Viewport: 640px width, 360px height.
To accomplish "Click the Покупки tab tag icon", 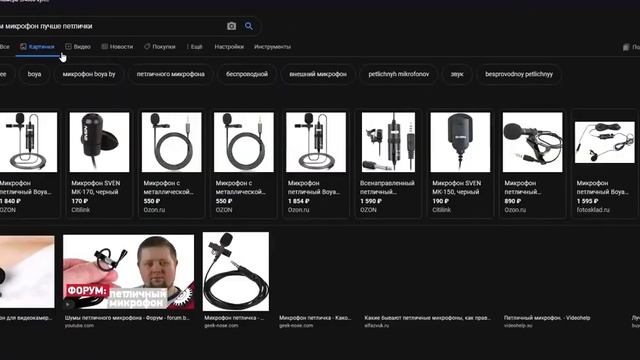I will 147,47.
